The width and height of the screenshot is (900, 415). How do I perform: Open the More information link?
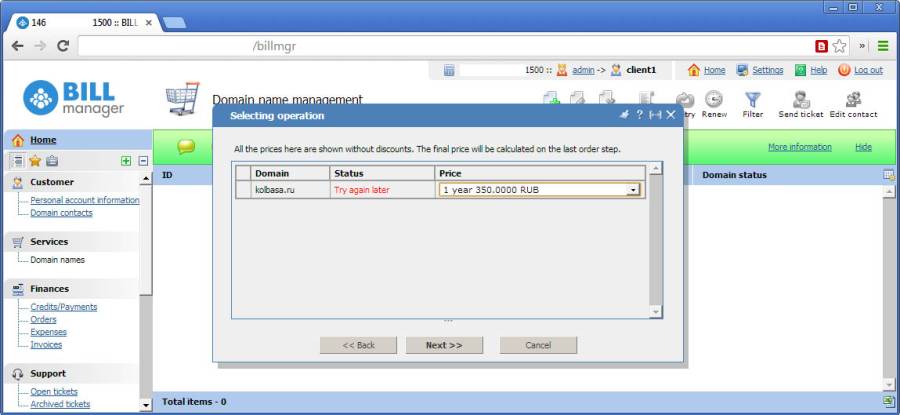(x=800, y=147)
